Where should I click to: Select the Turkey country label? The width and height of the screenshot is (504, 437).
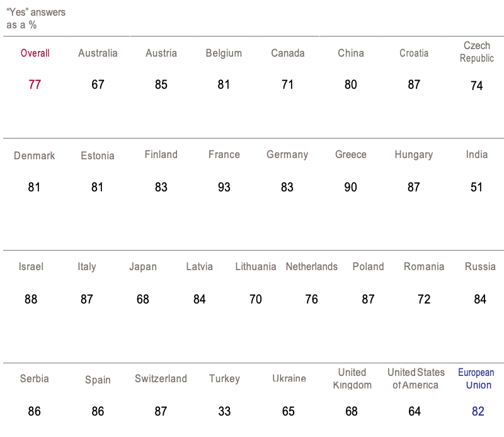tap(224, 379)
